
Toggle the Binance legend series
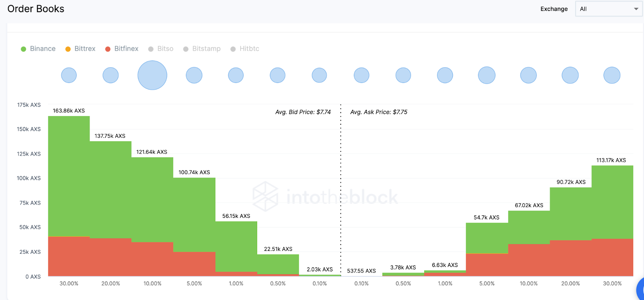[x=38, y=49]
